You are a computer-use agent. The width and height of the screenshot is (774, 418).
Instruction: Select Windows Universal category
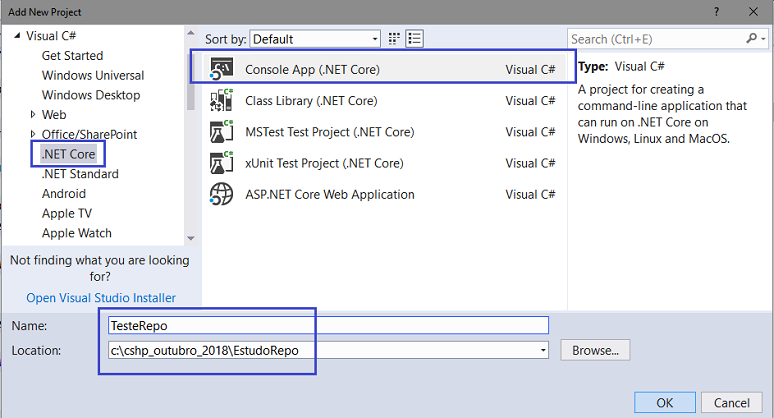(93, 76)
